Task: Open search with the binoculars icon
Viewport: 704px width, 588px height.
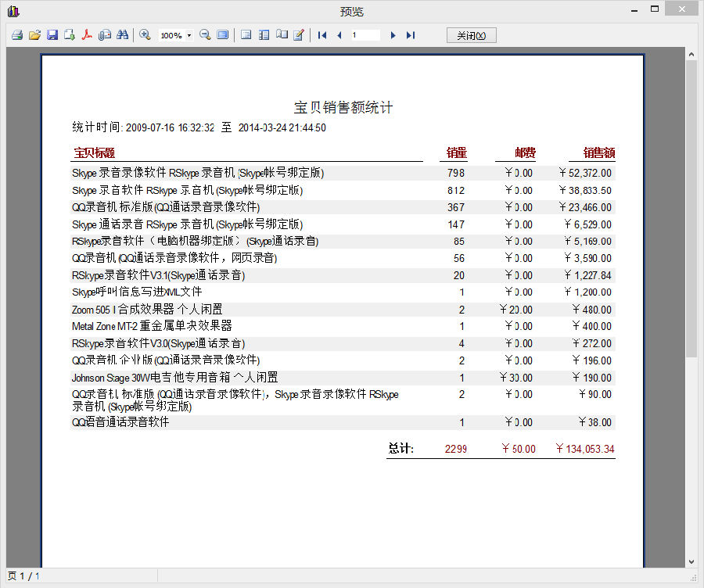Action: (123, 34)
